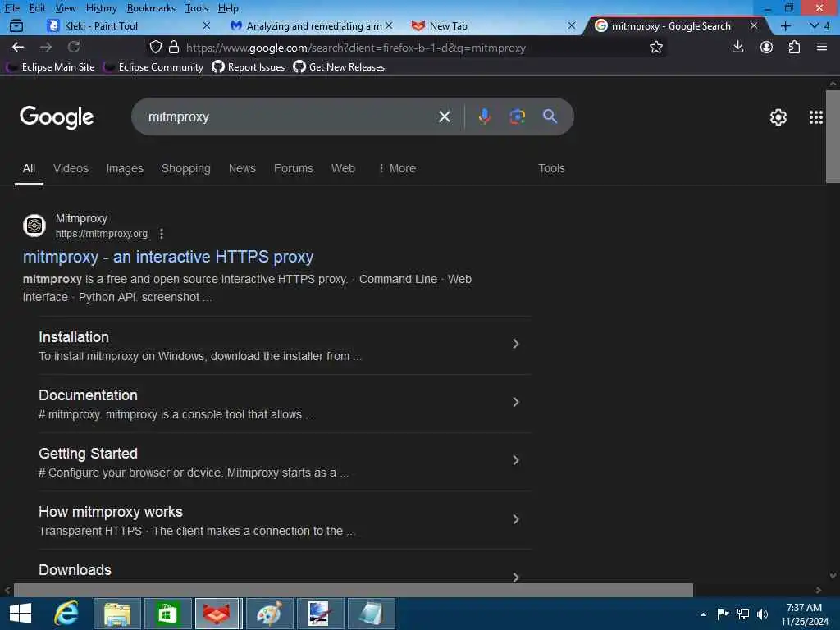Open the Tools search options

click(551, 168)
